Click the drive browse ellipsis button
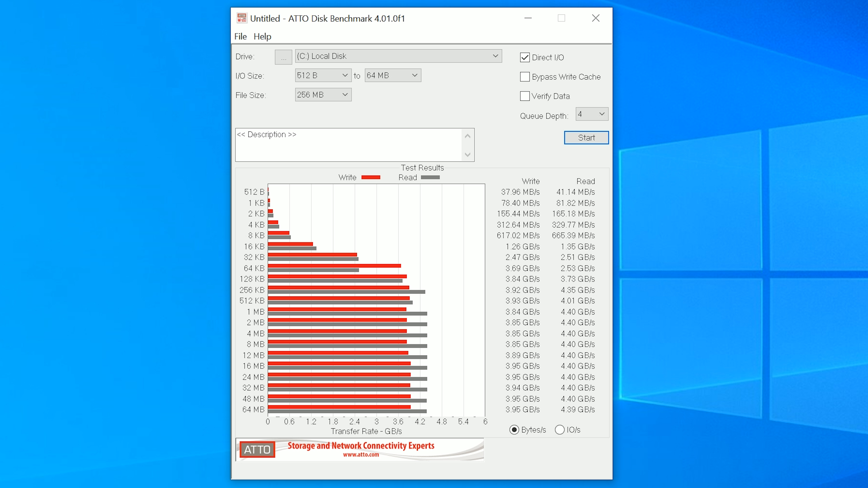Image resolution: width=868 pixels, height=488 pixels. (x=283, y=57)
